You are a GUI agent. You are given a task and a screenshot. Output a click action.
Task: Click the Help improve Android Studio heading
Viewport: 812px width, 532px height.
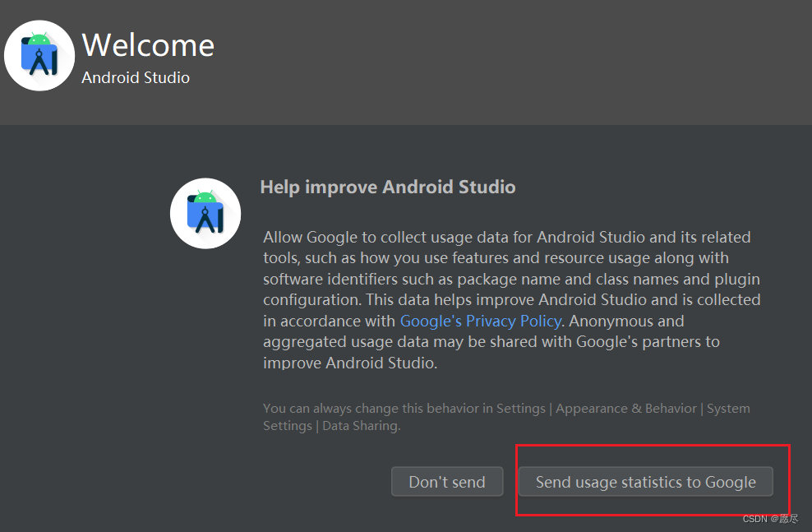[x=388, y=187]
